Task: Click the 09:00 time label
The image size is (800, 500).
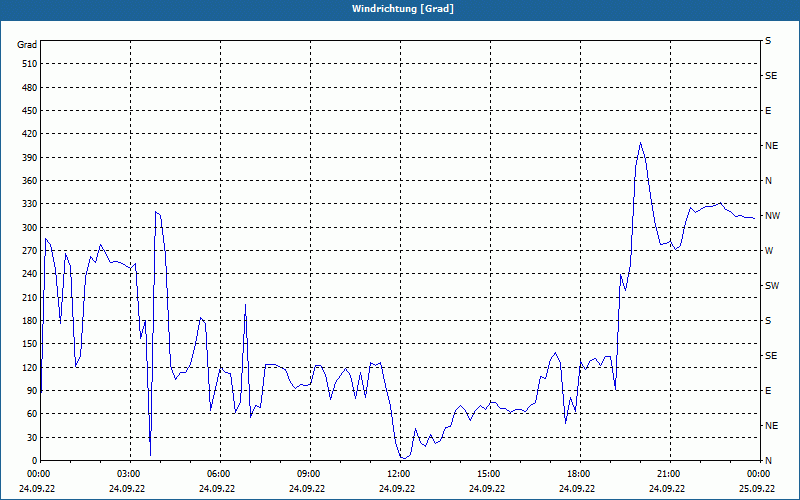Action: [x=307, y=474]
